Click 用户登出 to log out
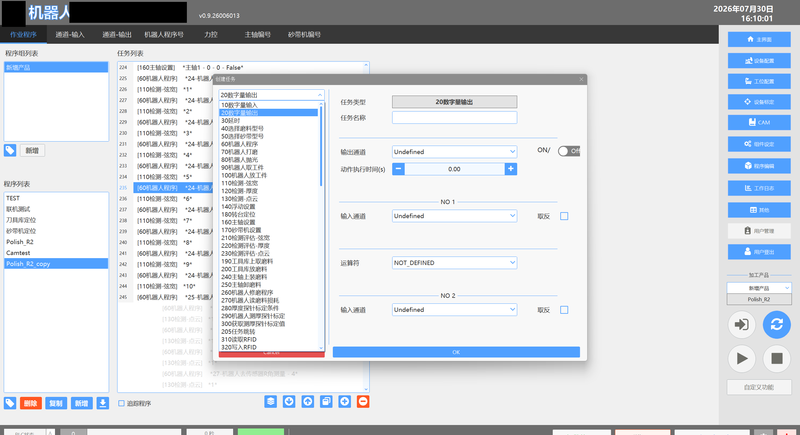 [759, 251]
